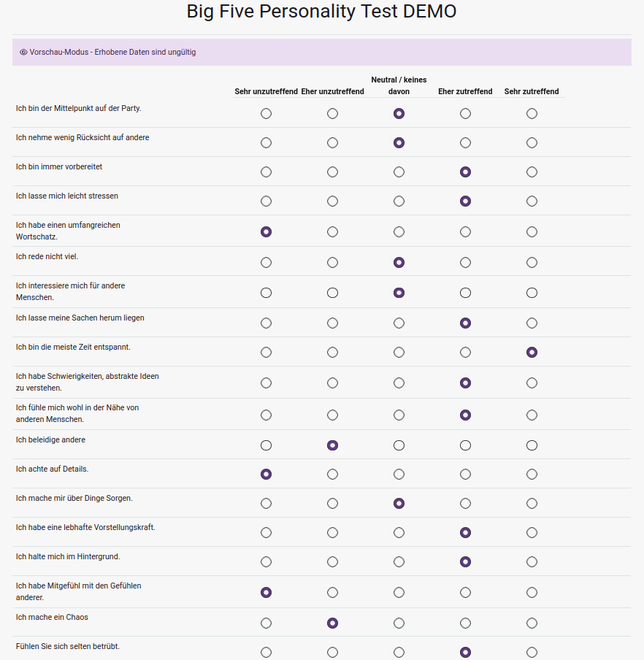Mark 'Neutral' for 'Ich bin immer vorbereitet'
Viewport: 644px width, 660px height.
tap(399, 172)
